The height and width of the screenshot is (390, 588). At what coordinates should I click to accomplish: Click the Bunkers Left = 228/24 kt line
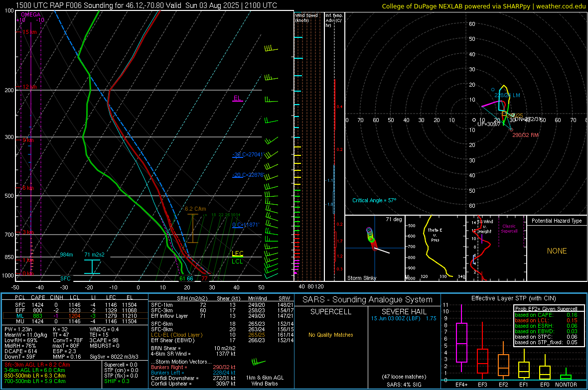coord(193,373)
